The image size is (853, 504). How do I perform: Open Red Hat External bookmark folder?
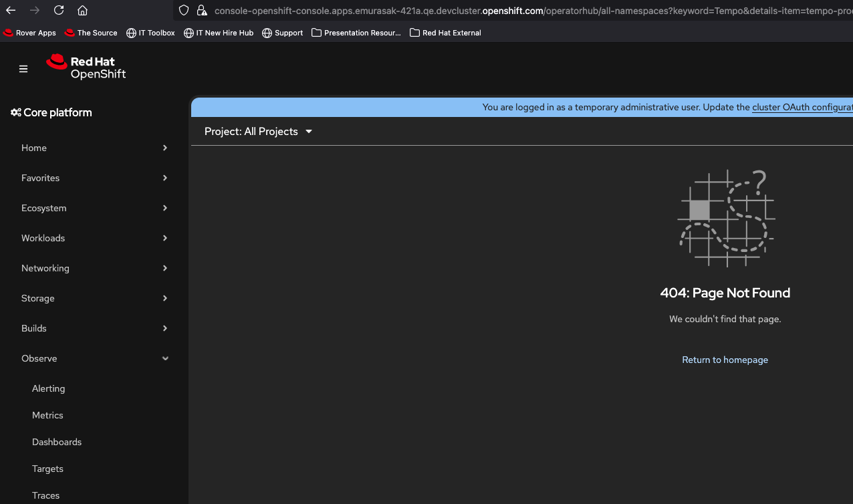pyautogui.click(x=445, y=33)
